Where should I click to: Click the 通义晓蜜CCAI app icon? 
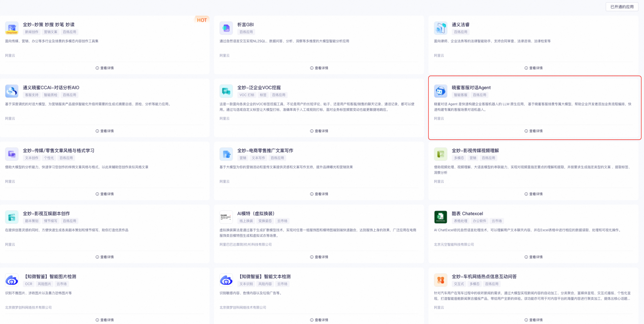pos(12,91)
